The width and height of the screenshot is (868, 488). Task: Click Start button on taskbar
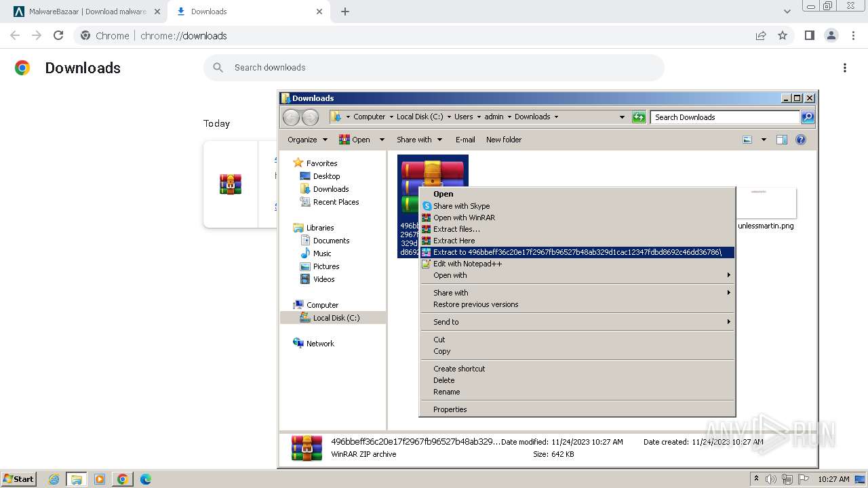pyautogui.click(x=19, y=479)
